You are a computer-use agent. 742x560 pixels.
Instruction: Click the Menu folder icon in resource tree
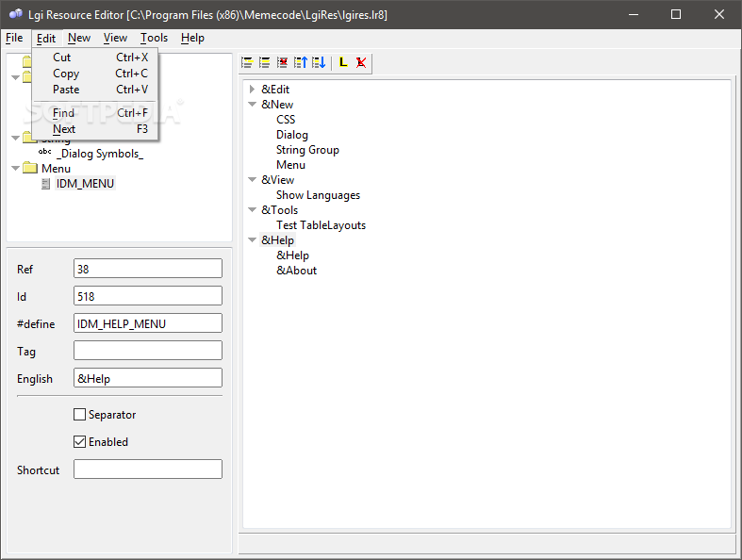[x=30, y=168]
